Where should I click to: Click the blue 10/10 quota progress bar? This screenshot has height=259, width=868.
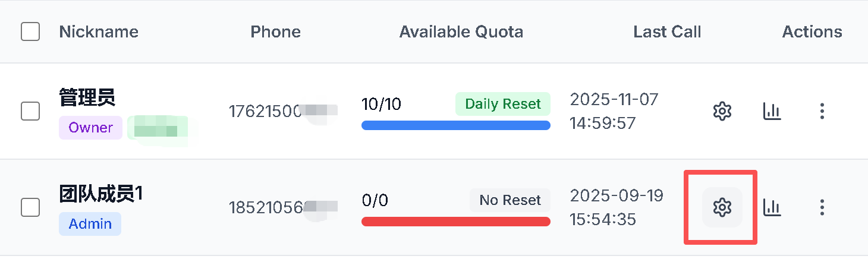455,125
